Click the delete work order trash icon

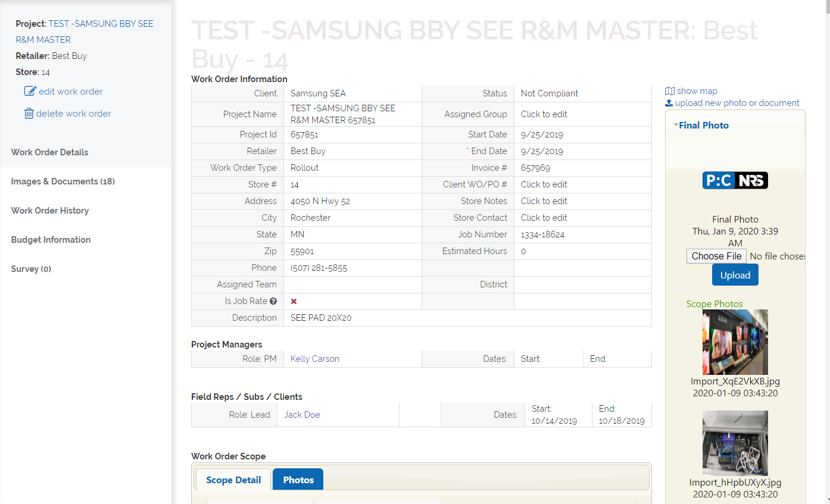point(29,113)
